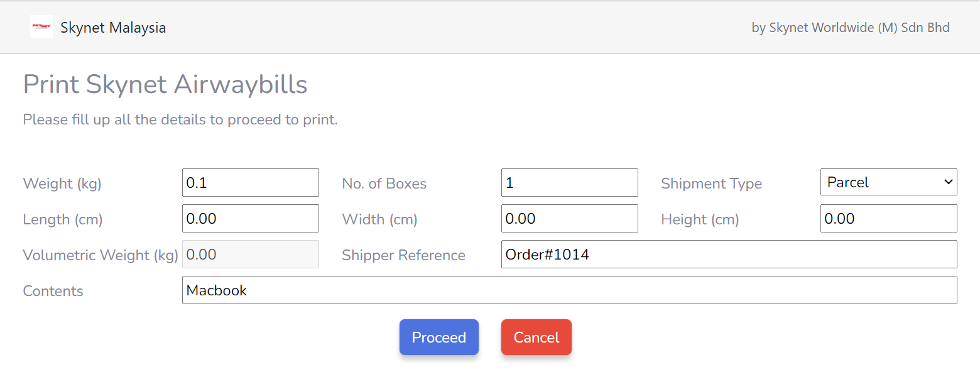Click the Print Skynet Airwaybills heading

[165, 84]
